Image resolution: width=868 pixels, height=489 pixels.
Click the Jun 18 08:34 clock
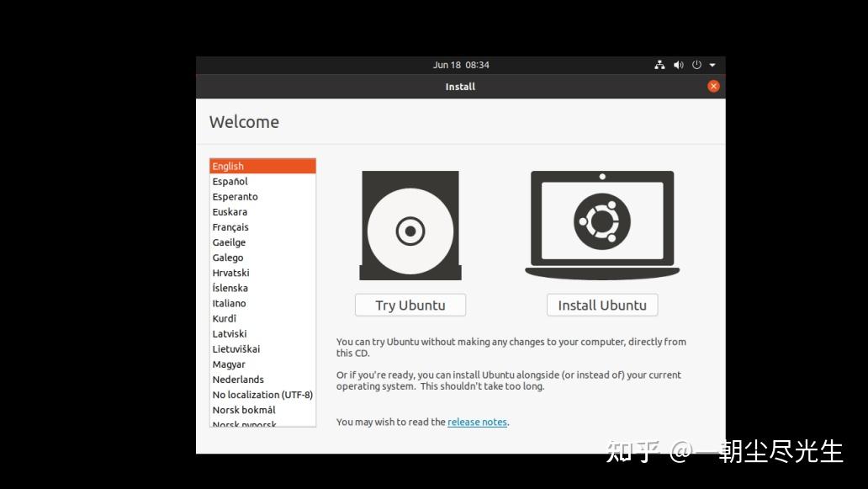pos(460,65)
